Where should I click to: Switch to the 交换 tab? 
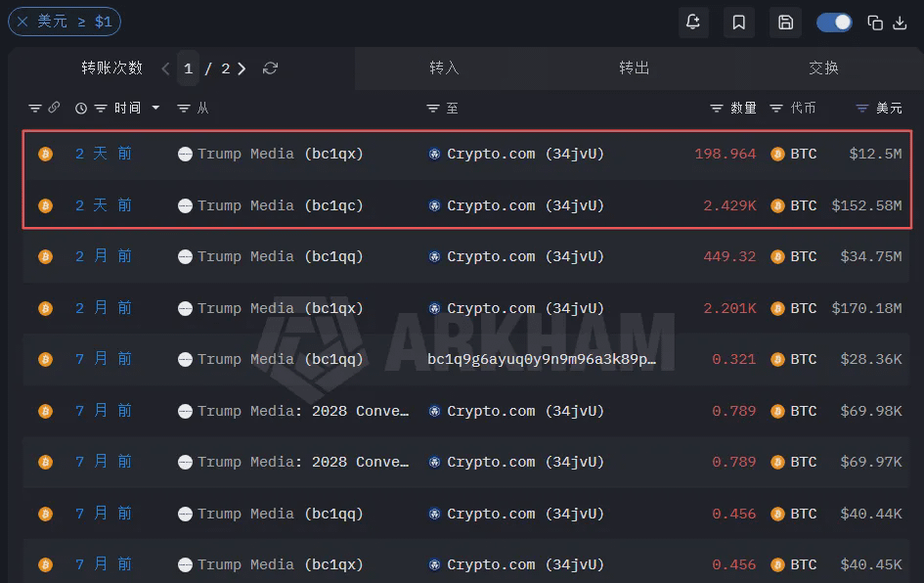[x=823, y=67]
